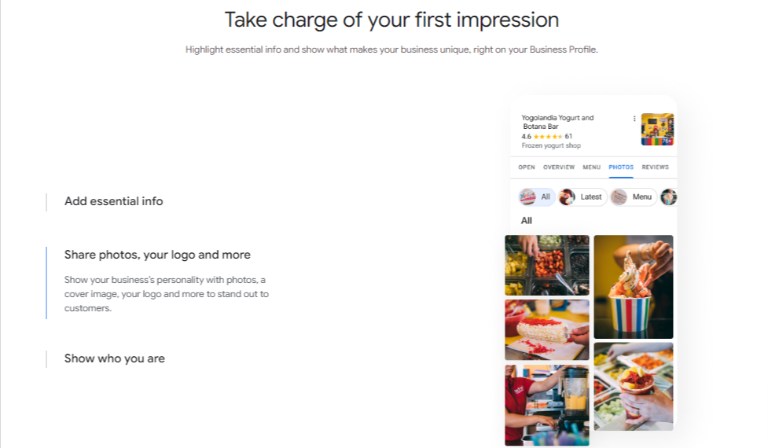Viewport: 768px width, 448px height.
Task: Open the fruit toppings bar photo
Action: [547, 265]
